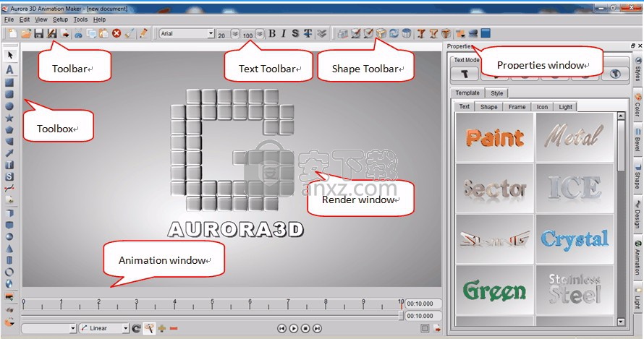The image size is (644, 339).
Task: Click the boxed S tool in toolbox
Action: pyautogui.click(x=9, y=177)
